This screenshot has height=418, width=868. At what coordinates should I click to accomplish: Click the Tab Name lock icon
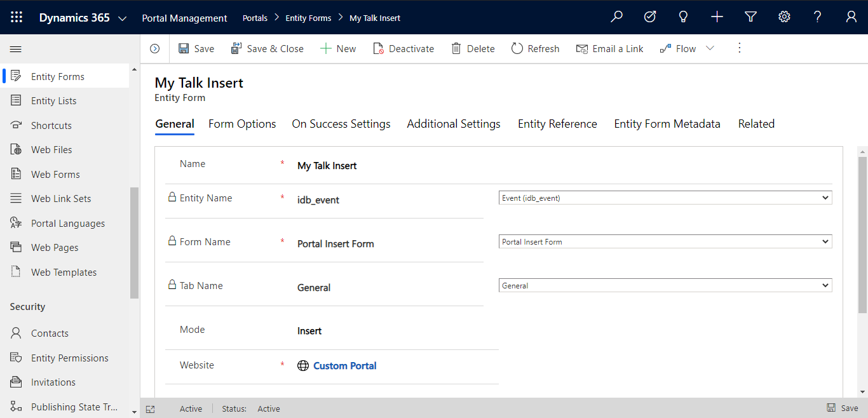click(x=172, y=285)
